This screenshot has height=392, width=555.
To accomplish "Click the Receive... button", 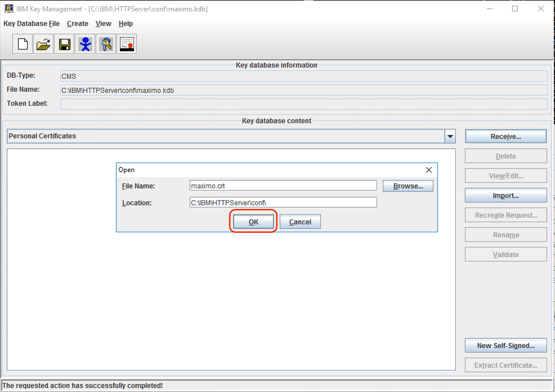I will [506, 136].
